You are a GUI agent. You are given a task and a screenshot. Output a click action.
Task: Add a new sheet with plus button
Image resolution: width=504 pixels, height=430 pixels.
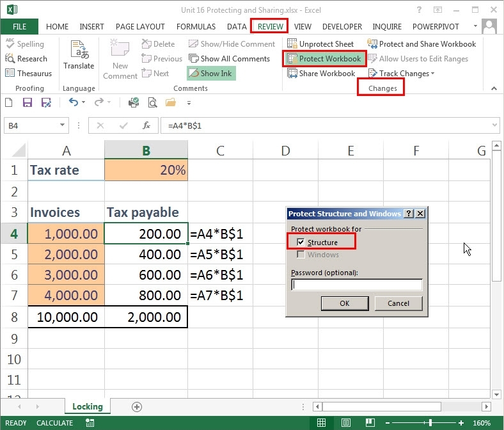pos(137,407)
